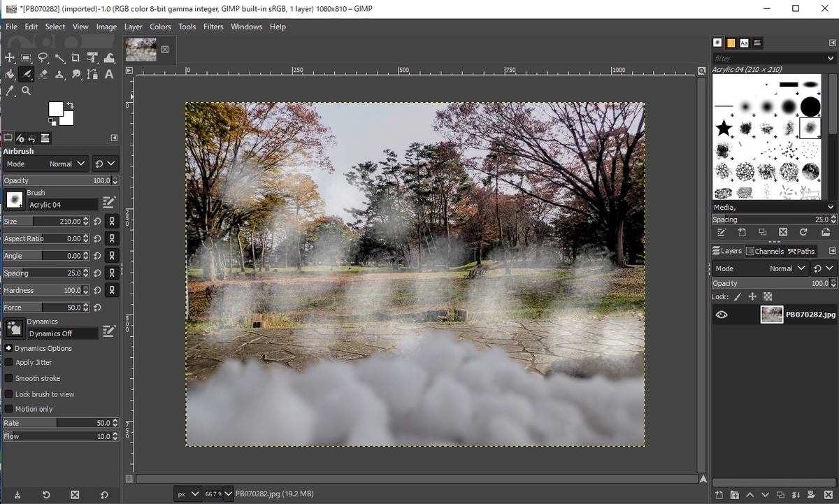The height and width of the screenshot is (504, 839).
Task: Select the Free Select lasso tool
Action: 43,58
